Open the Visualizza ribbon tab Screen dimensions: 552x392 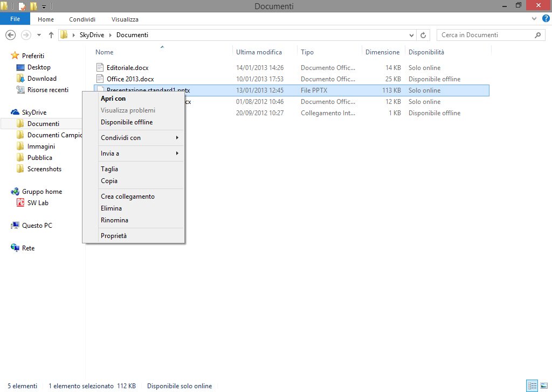click(126, 19)
